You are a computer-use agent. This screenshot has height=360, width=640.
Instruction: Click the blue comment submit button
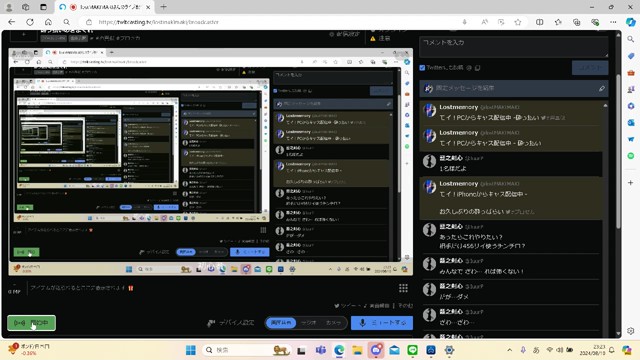(590, 68)
